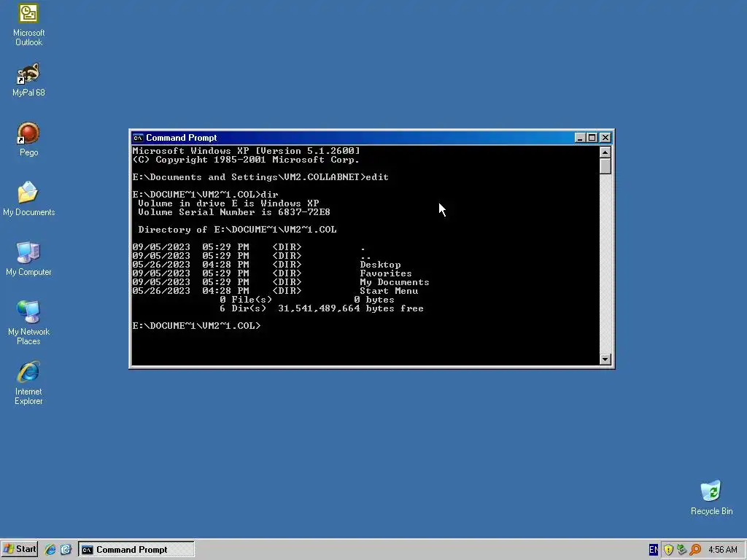Open the EN language bar indicator
The width and height of the screenshot is (747, 560).
(x=654, y=550)
